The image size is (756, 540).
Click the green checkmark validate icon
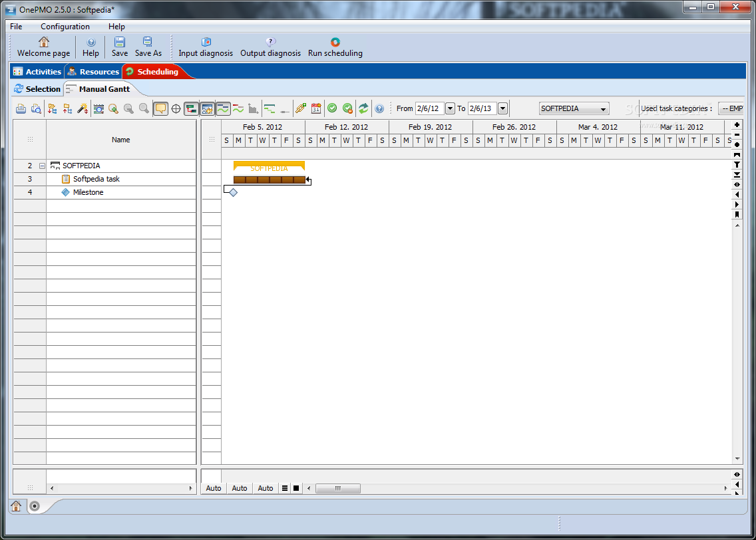point(332,108)
